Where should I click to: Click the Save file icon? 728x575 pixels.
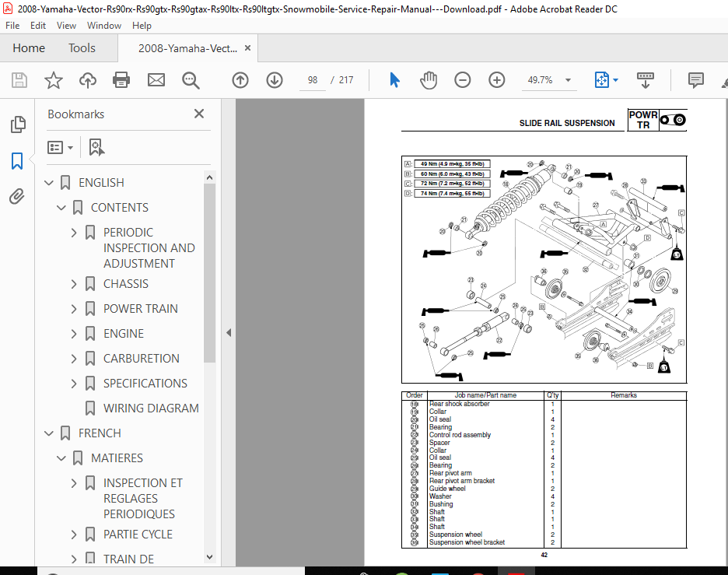(x=19, y=80)
